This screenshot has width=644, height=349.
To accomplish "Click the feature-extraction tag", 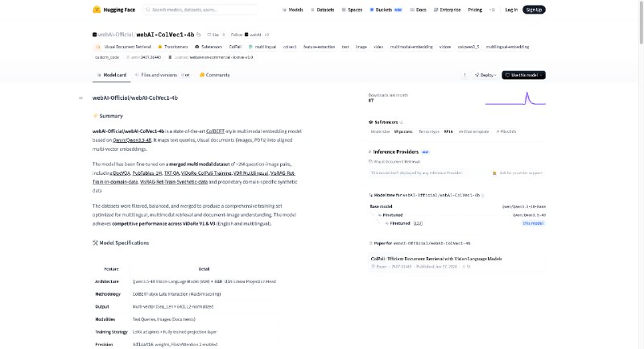I will point(319,47).
